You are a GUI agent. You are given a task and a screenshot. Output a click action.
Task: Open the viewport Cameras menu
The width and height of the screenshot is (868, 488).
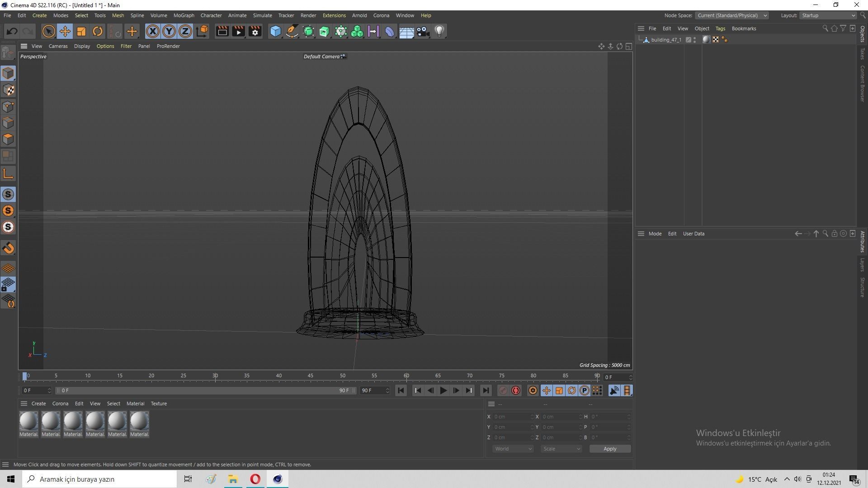tap(58, 46)
